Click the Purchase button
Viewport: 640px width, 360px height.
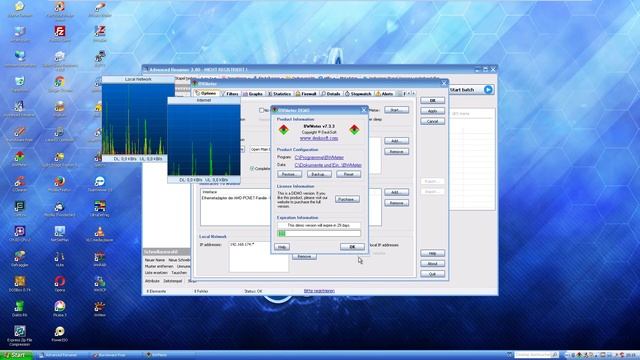click(x=347, y=199)
